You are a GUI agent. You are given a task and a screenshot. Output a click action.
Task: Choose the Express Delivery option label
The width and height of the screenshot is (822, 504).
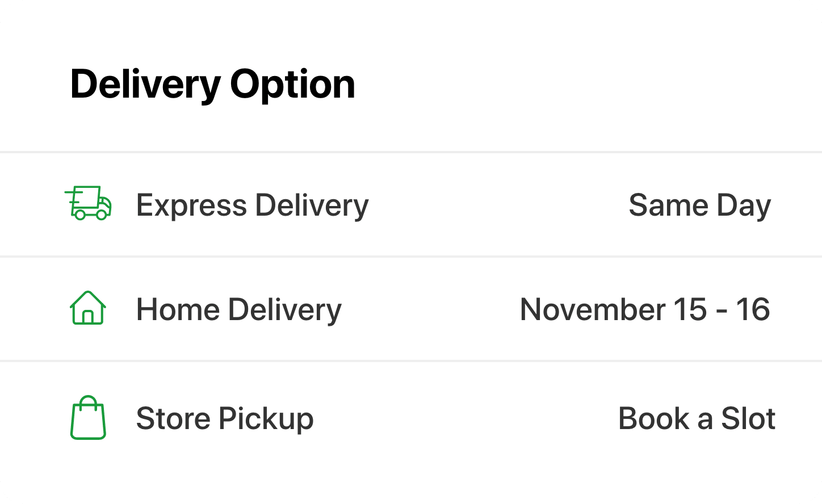click(252, 205)
